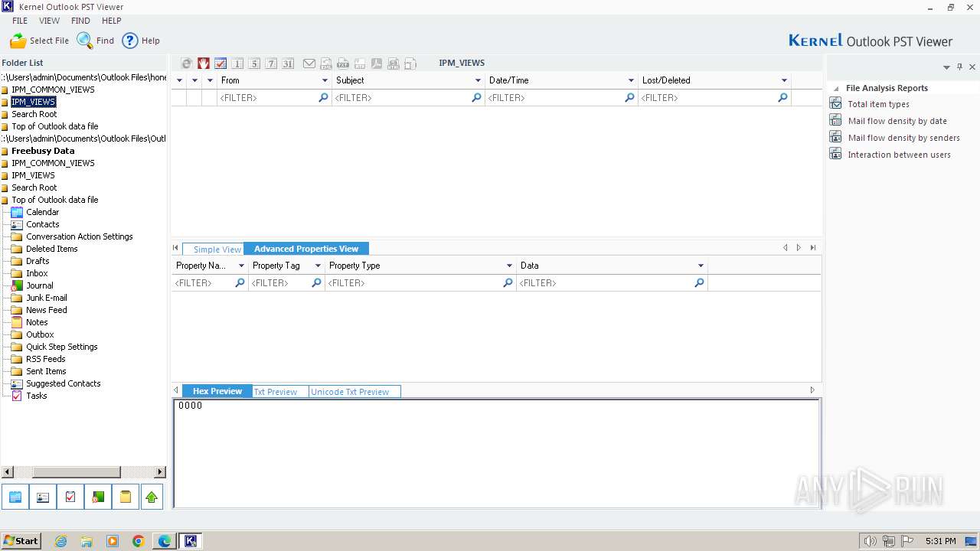Open the HELP menu
Screen dimensions: 980x551
click(112, 21)
